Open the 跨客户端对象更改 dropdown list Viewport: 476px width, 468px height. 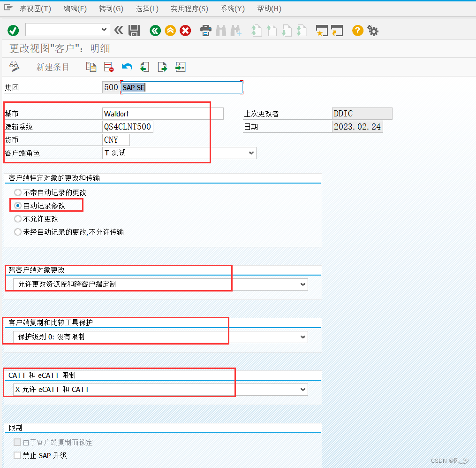click(303, 284)
